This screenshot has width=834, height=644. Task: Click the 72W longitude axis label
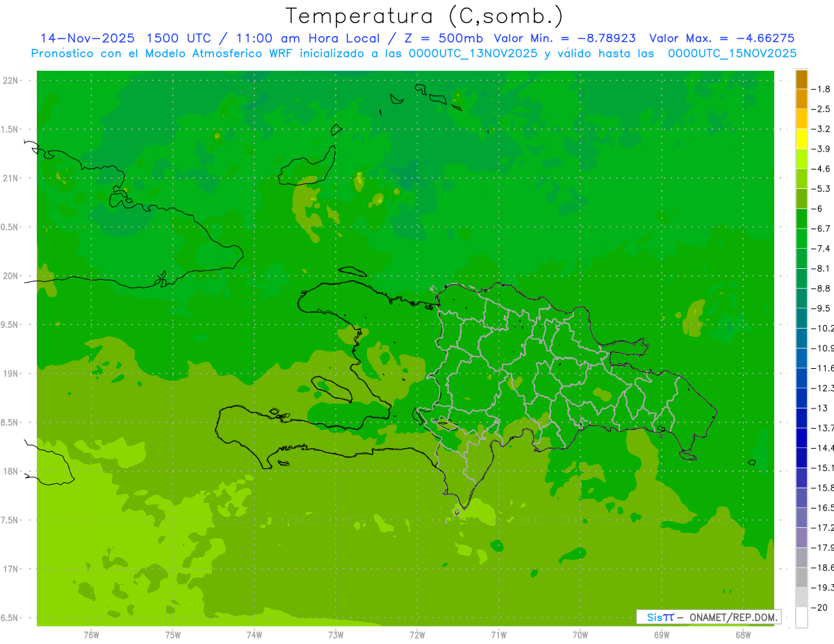[x=418, y=634]
